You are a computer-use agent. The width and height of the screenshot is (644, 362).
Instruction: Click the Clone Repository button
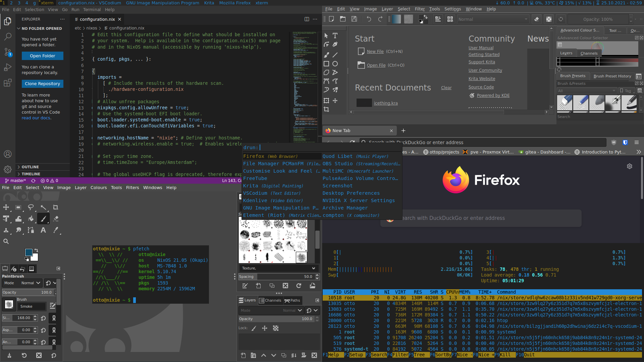(42, 84)
